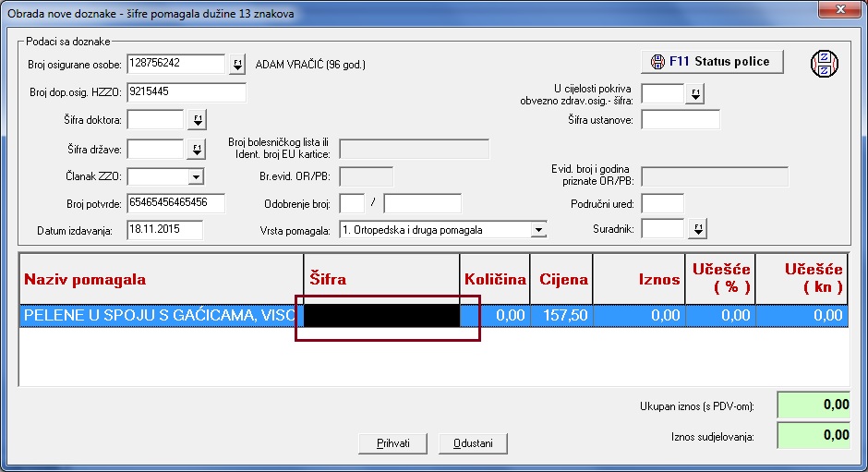Click the first Odobrenje broj field
868x472 pixels.
click(x=352, y=203)
